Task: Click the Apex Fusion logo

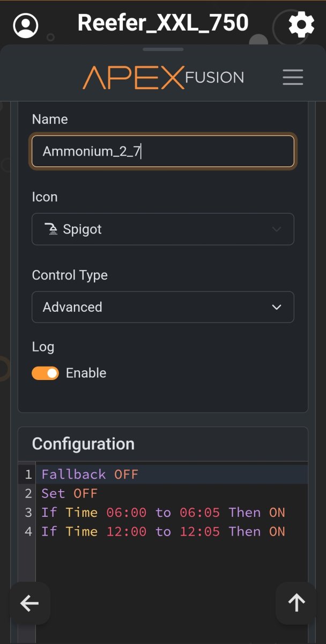Action: click(x=163, y=78)
